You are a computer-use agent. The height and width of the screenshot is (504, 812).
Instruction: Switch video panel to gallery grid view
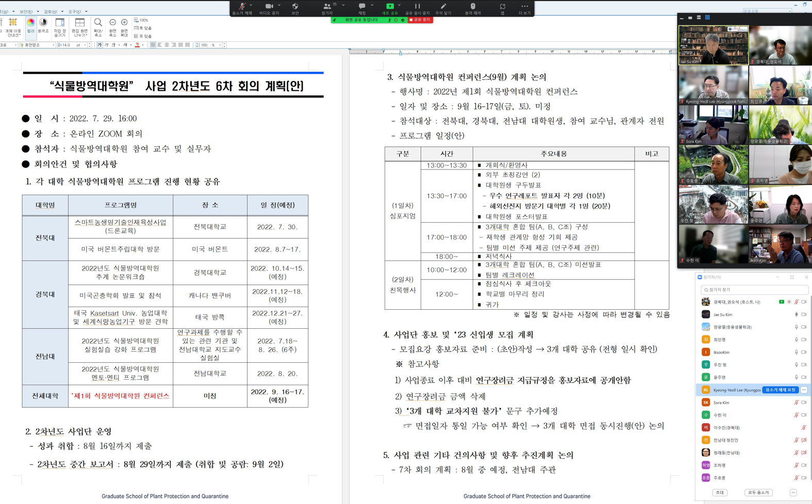707,18
